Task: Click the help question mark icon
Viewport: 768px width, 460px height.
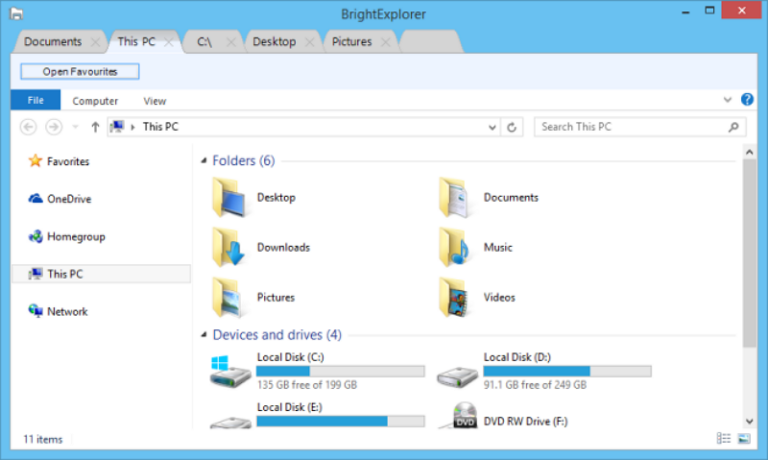Action: pyautogui.click(x=747, y=100)
